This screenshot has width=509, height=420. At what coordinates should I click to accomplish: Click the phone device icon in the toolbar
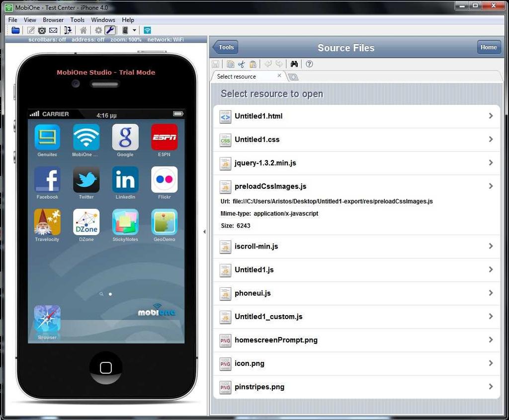[125, 30]
